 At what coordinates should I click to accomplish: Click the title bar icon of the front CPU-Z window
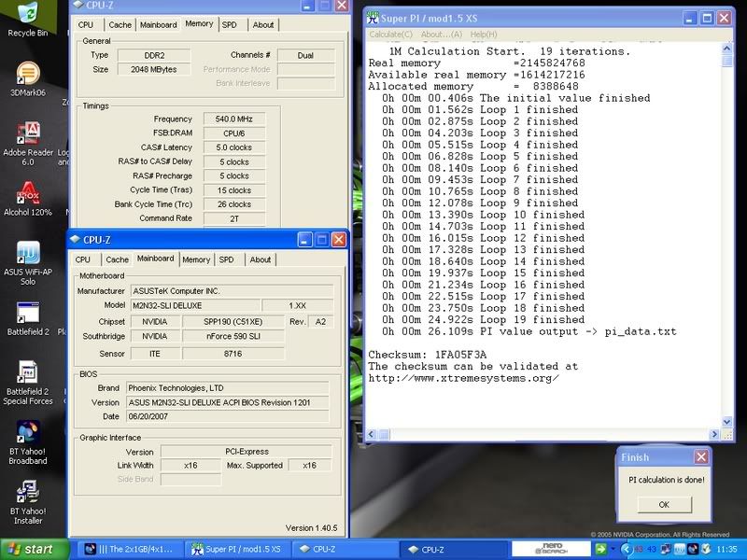tap(76, 239)
